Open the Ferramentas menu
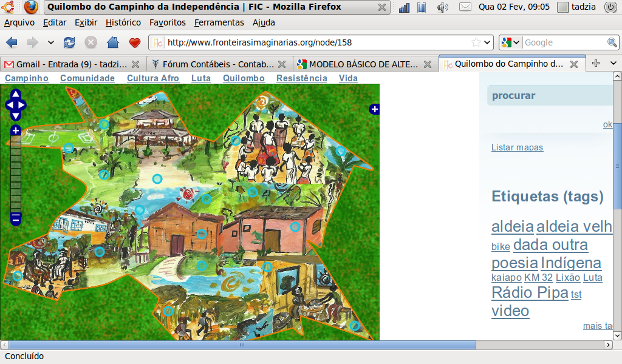Screen dimensions: 622x364 pos(219,22)
